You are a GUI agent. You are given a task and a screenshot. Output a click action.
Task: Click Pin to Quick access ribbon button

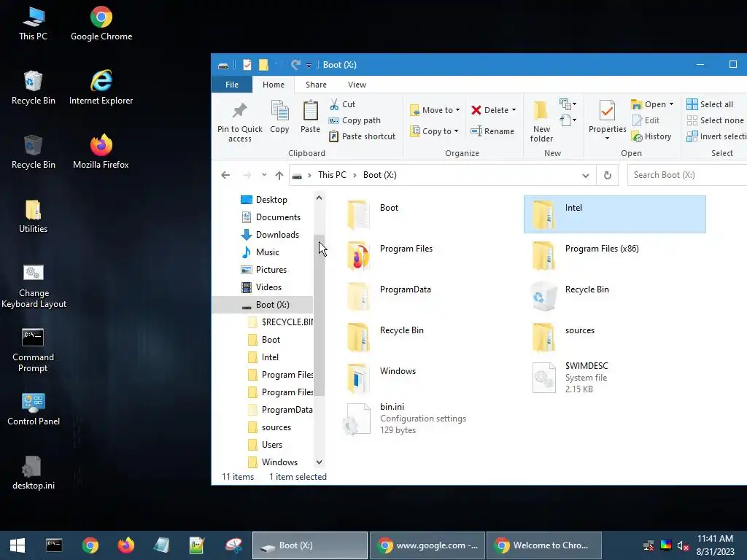[x=239, y=122]
